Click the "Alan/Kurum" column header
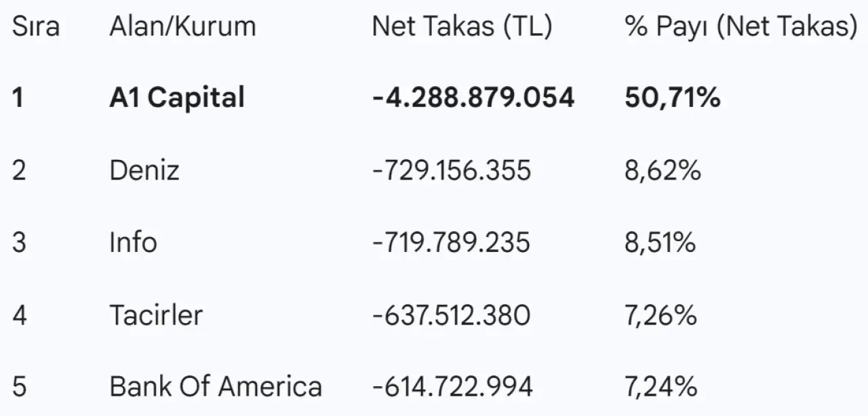 182,27
